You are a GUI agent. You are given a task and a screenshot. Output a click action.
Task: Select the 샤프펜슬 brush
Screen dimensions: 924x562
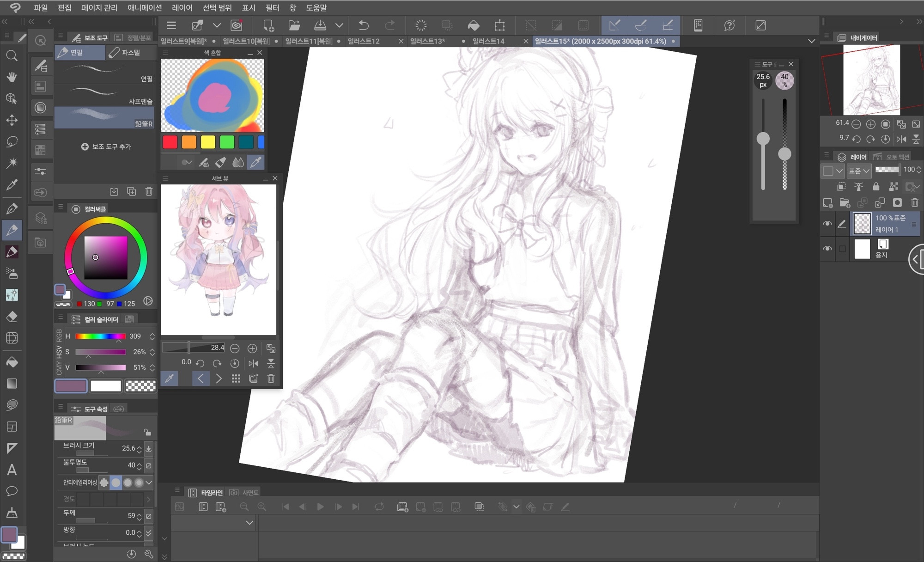(104, 95)
